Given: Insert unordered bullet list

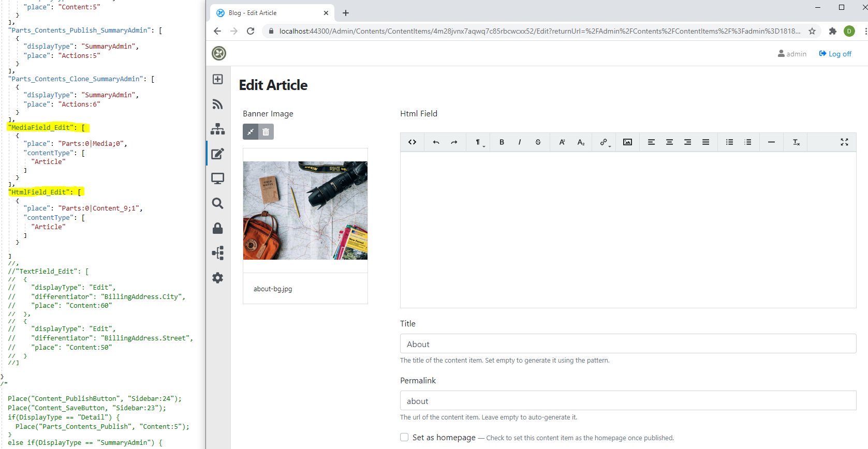Looking at the screenshot, I should [x=729, y=142].
